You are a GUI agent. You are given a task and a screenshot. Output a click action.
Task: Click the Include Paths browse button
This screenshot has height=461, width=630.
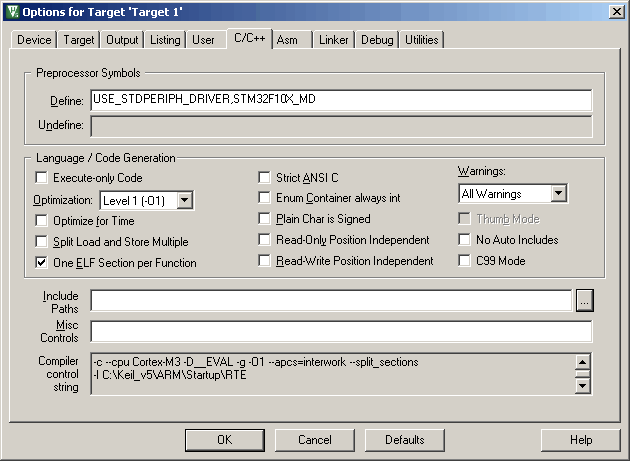click(585, 301)
